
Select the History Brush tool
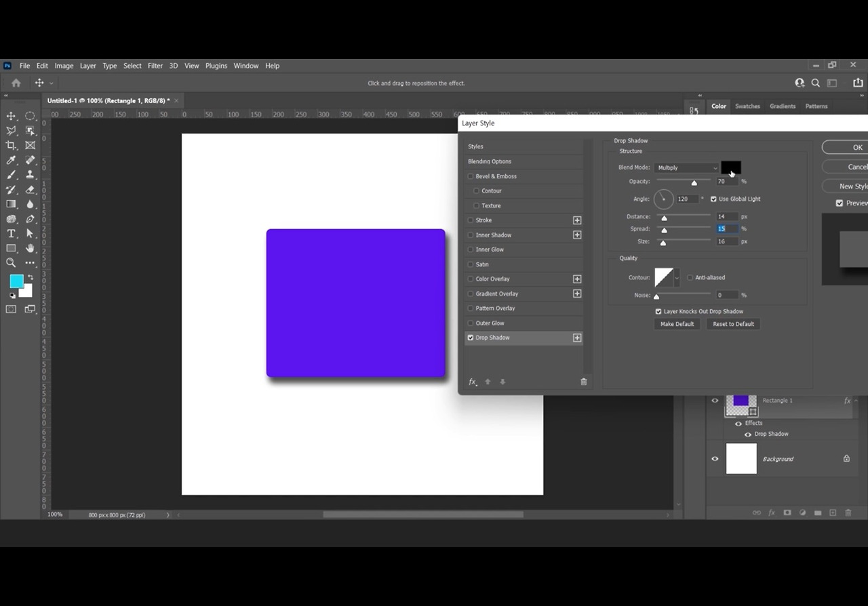pos(11,190)
